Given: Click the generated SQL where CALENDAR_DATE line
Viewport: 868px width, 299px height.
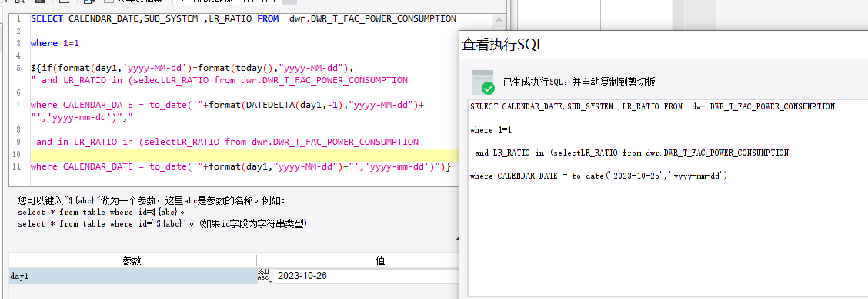Looking at the screenshot, I should coord(598,176).
